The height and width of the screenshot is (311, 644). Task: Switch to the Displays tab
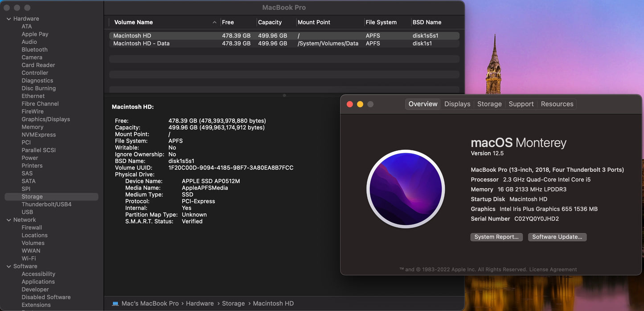click(457, 104)
